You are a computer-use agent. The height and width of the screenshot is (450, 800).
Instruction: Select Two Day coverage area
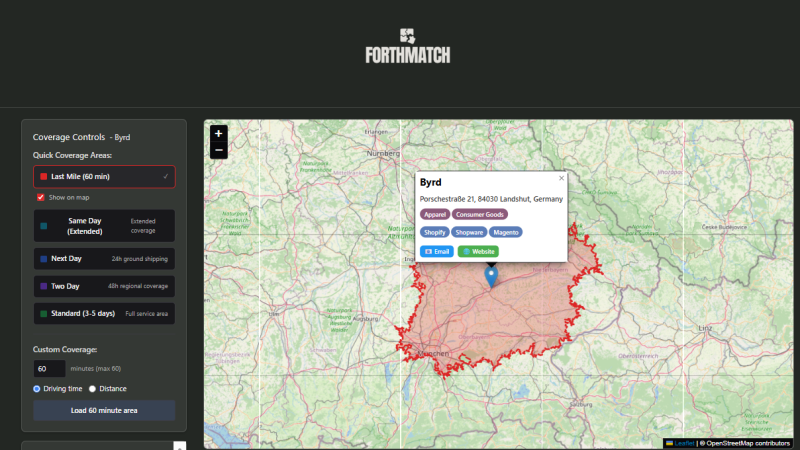click(x=104, y=286)
